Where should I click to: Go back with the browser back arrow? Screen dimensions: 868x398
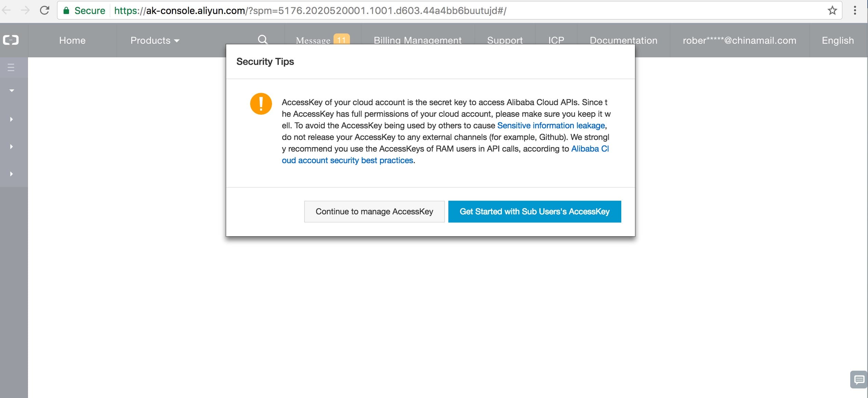pyautogui.click(x=6, y=10)
